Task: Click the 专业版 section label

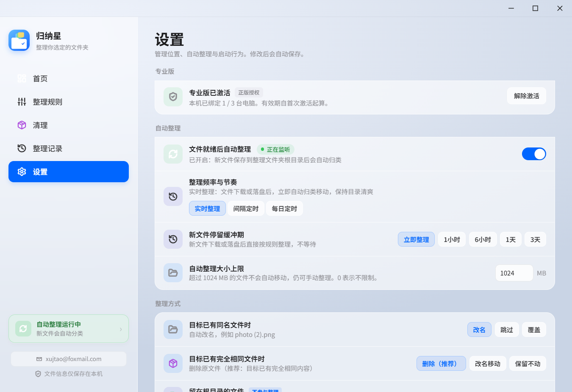Action: [165, 71]
